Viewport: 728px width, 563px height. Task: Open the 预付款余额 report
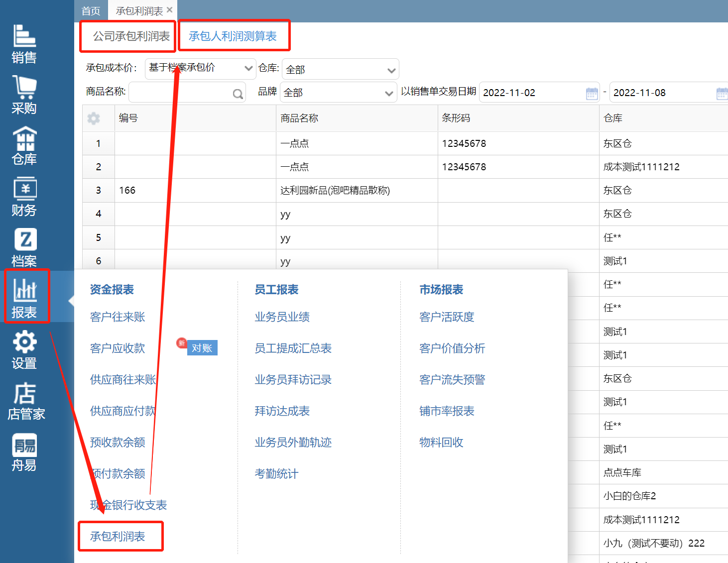point(118,474)
